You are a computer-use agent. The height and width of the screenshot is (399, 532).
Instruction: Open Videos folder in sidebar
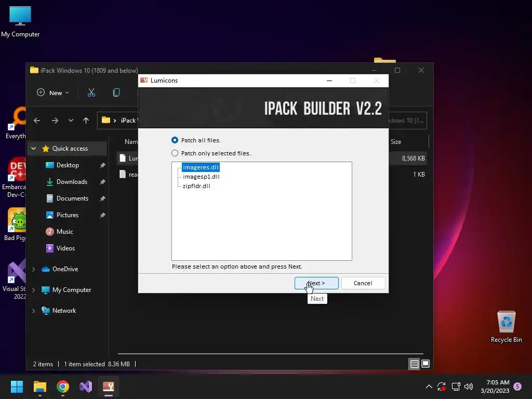[x=65, y=248]
